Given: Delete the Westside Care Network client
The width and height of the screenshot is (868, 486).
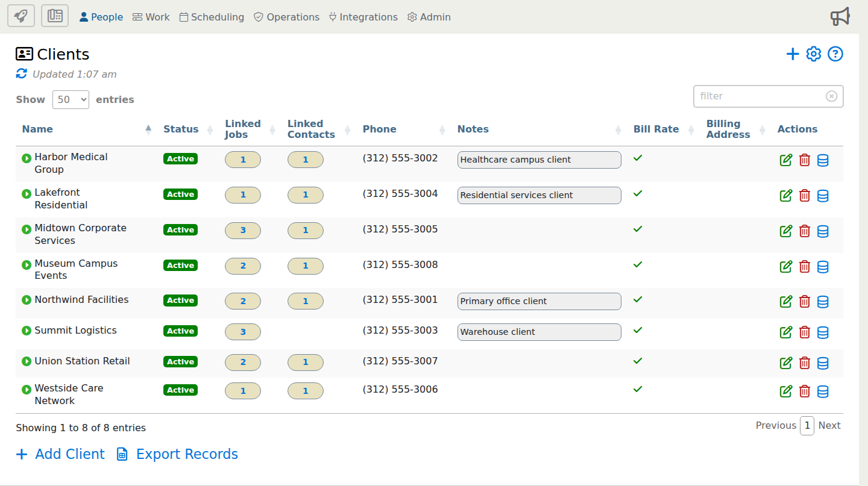Looking at the screenshot, I should (805, 391).
